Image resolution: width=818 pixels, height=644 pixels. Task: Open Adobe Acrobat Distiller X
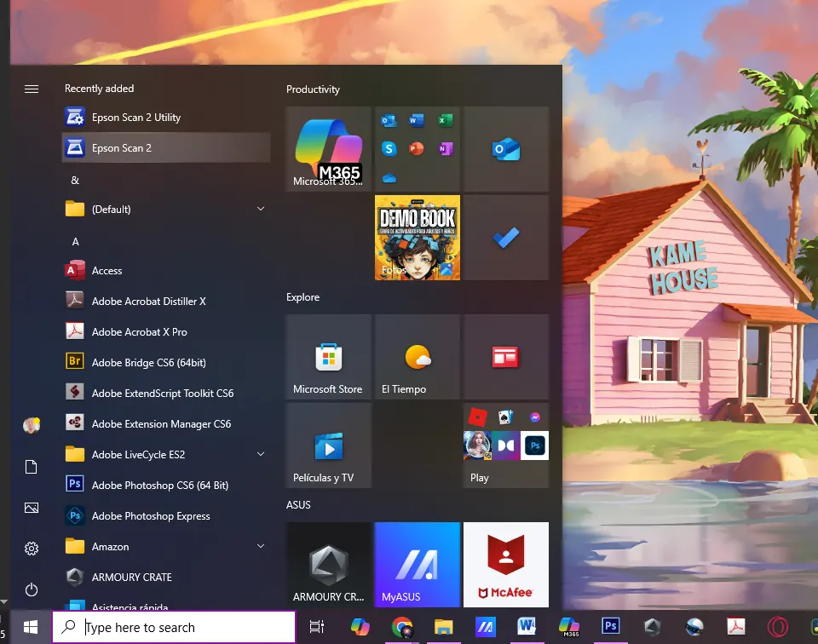point(166,302)
